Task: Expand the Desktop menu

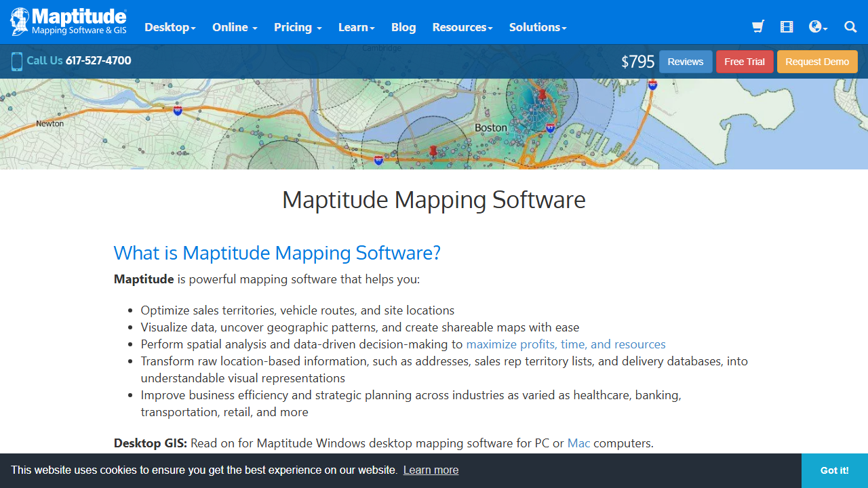Action: [170, 27]
